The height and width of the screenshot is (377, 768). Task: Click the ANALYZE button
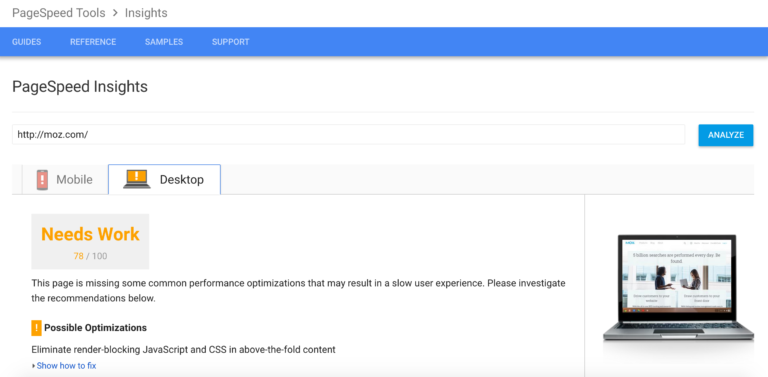tap(726, 135)
